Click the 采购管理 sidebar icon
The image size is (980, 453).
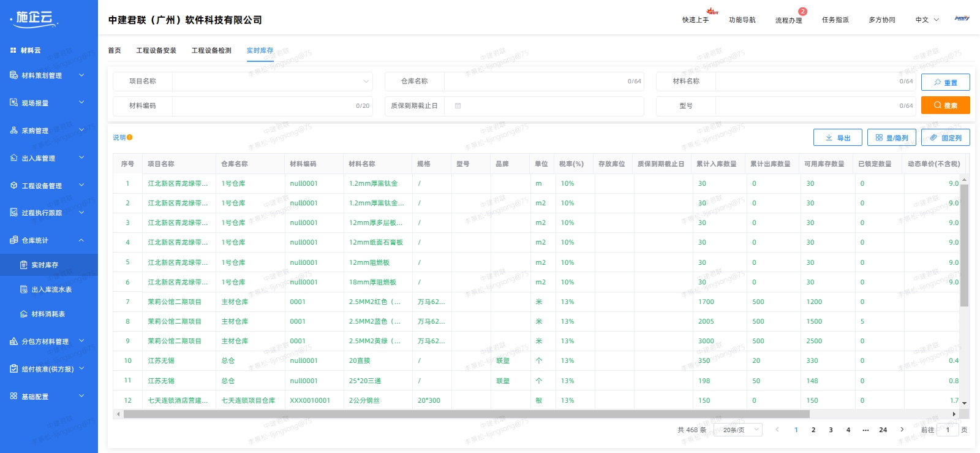13,131
